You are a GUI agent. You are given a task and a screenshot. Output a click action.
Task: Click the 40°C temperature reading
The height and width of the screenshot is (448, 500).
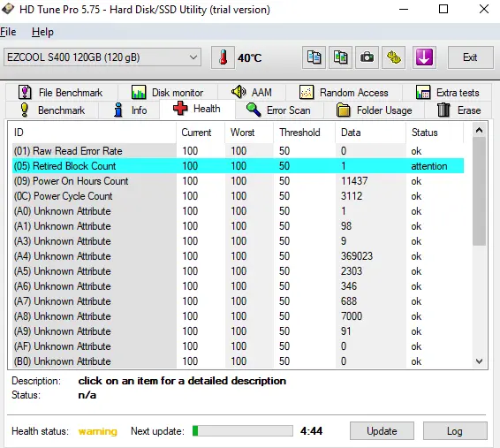click(x=249, y=58)
